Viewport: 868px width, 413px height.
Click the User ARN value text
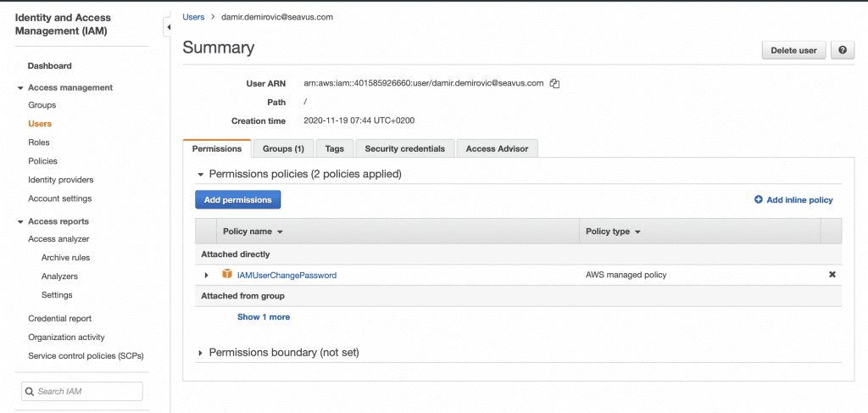coord(424,84)
